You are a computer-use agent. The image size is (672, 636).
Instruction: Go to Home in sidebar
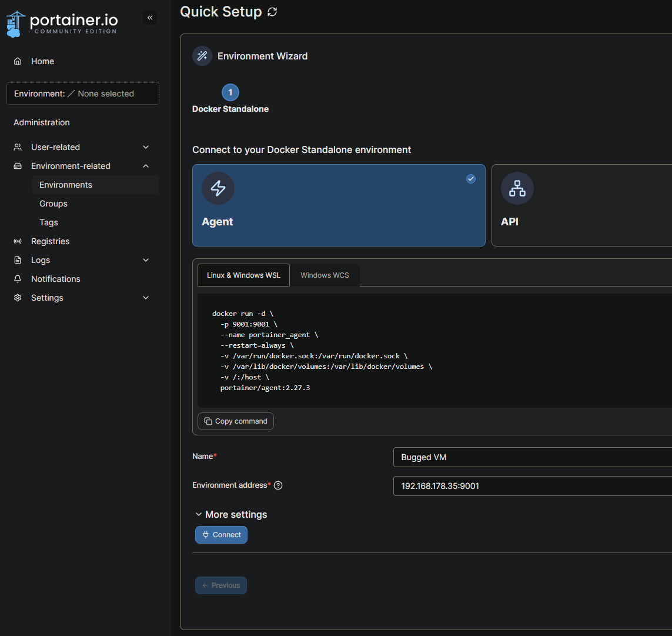(42, 61)
